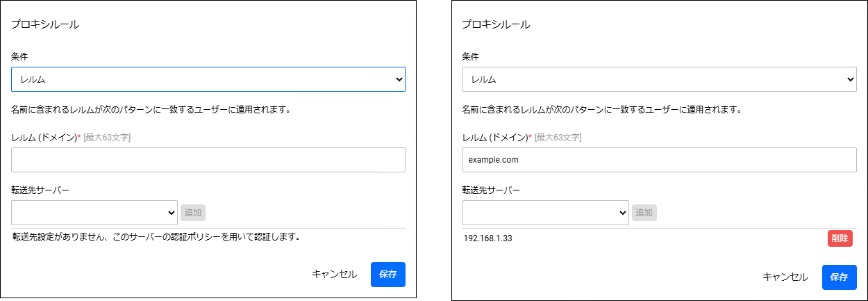The width and height of the screenshot is (868, 301).
Task: Click キャンセル in the dialog with the empty realm field
Action: tap(334, 275)
